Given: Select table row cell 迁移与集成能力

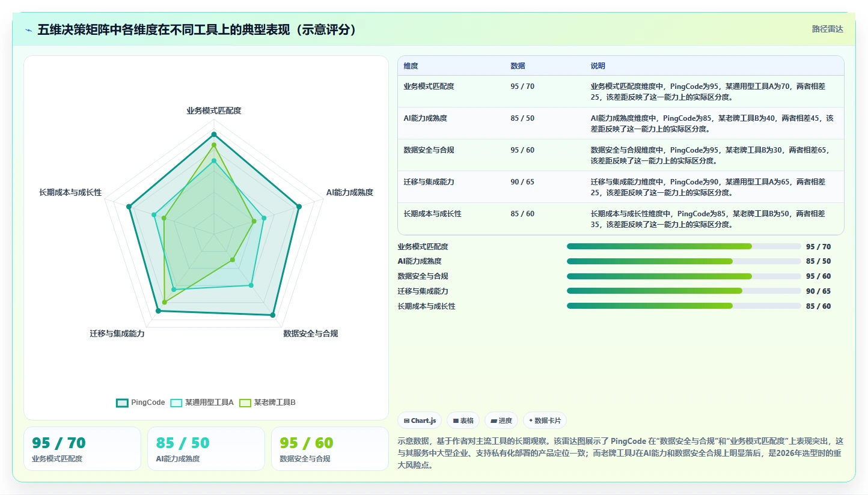Looking at the screenshot, I should pos(429,182).
